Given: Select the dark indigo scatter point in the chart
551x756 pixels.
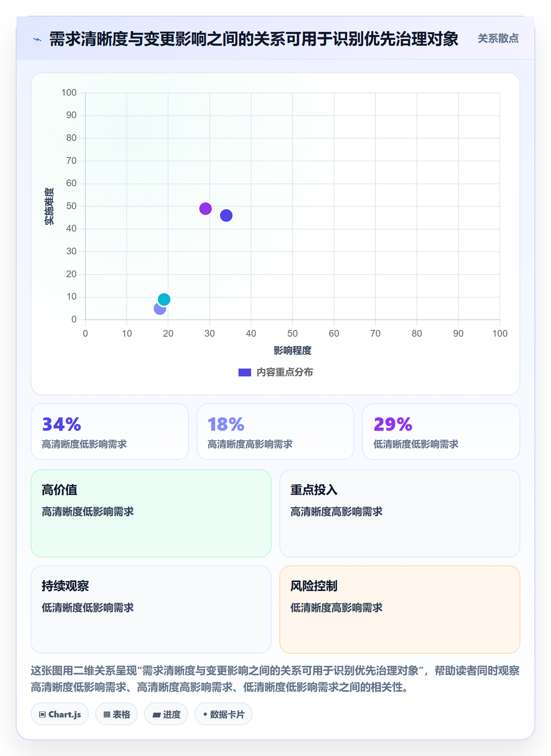Looking at the screenshot, I should coord(226,215).
